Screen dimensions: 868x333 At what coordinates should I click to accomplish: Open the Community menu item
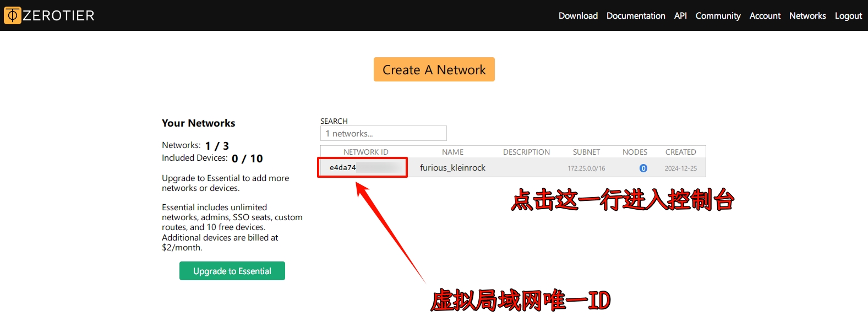click(718, 15)
